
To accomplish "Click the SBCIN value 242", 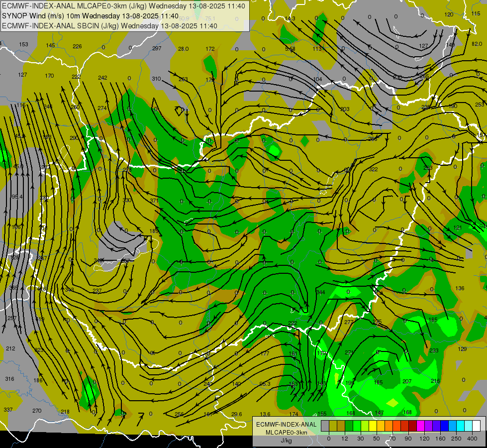I will tap(102, 78).
